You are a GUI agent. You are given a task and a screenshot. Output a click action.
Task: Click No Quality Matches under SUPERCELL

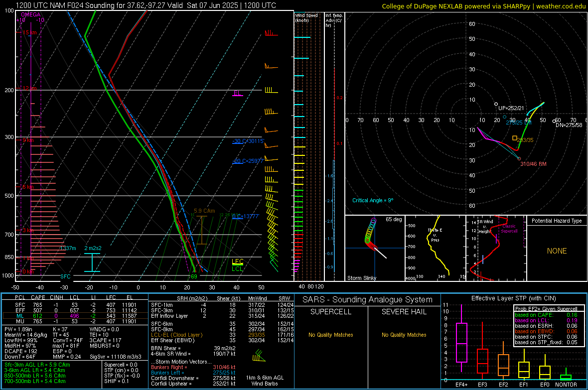click(x=331, y=335)
